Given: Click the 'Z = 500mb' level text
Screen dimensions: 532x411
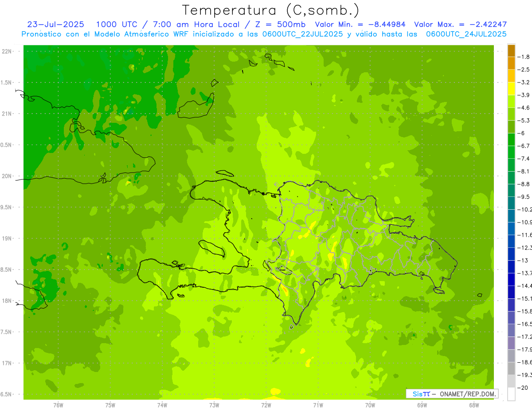Looking at the screenshot, I should 279,24.
